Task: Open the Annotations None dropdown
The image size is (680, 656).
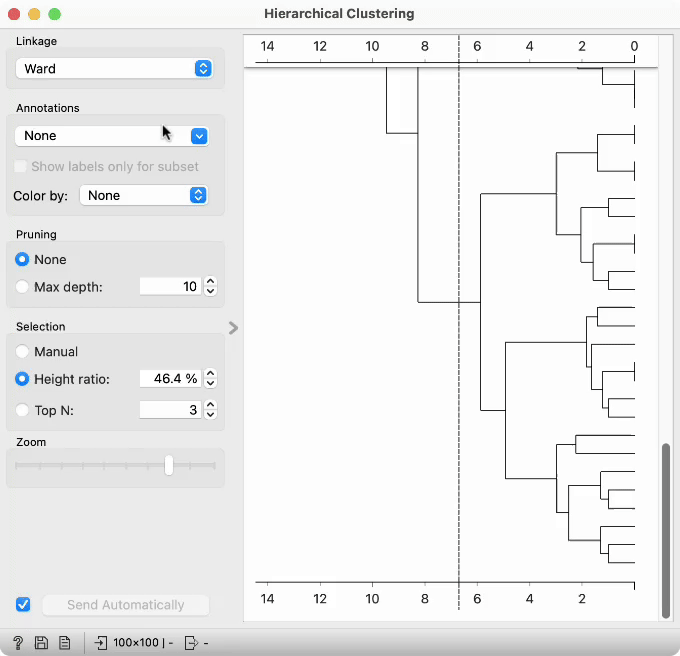Action: point(112,136)
